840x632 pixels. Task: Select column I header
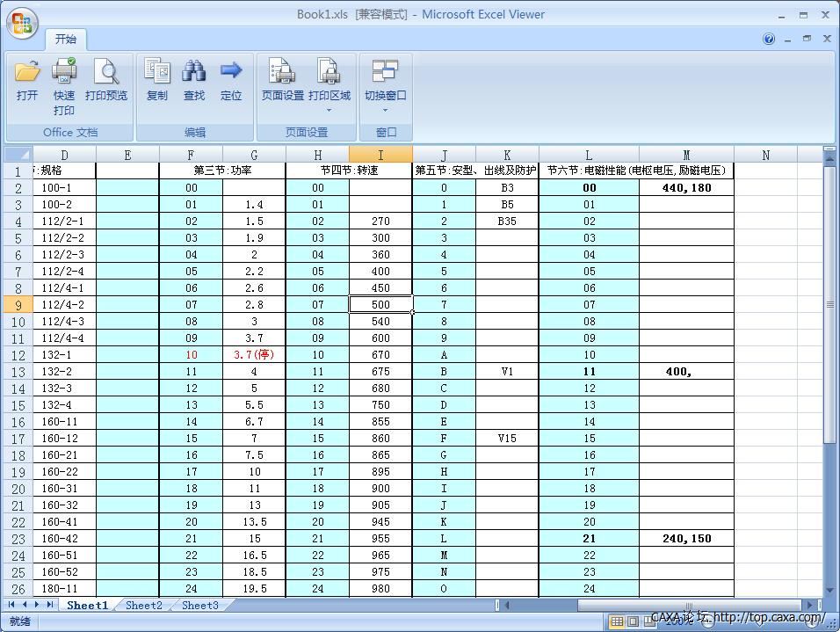coord(380,155)
